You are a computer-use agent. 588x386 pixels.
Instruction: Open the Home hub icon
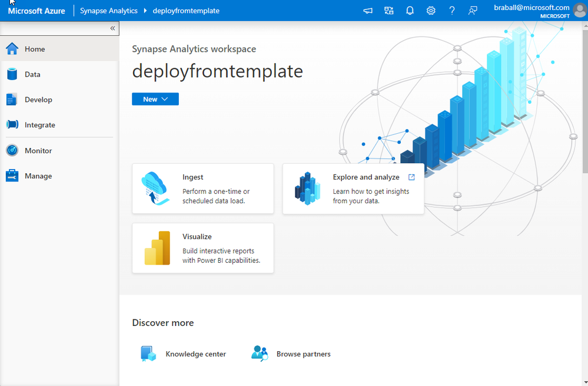12,49
